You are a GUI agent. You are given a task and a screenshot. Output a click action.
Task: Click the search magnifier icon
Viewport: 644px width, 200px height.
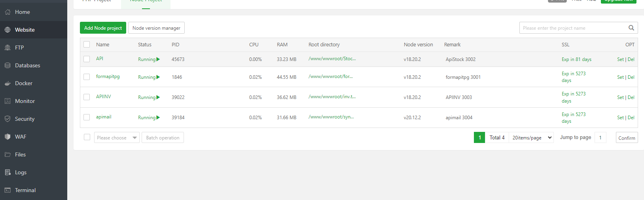(631, 28)
